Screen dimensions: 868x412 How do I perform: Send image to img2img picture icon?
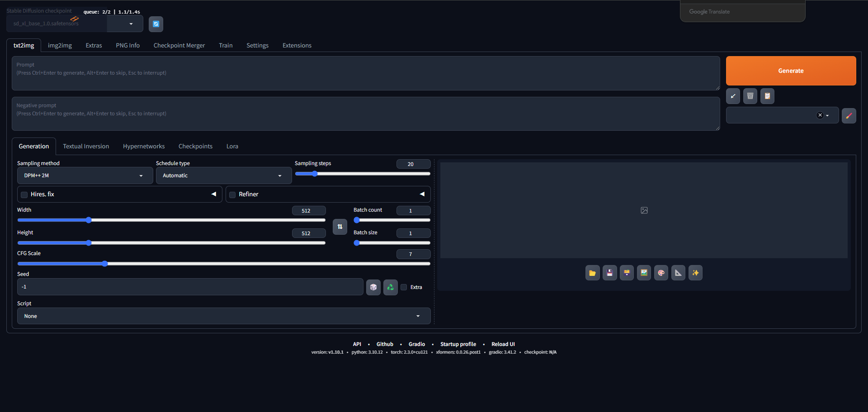[644, 273]
